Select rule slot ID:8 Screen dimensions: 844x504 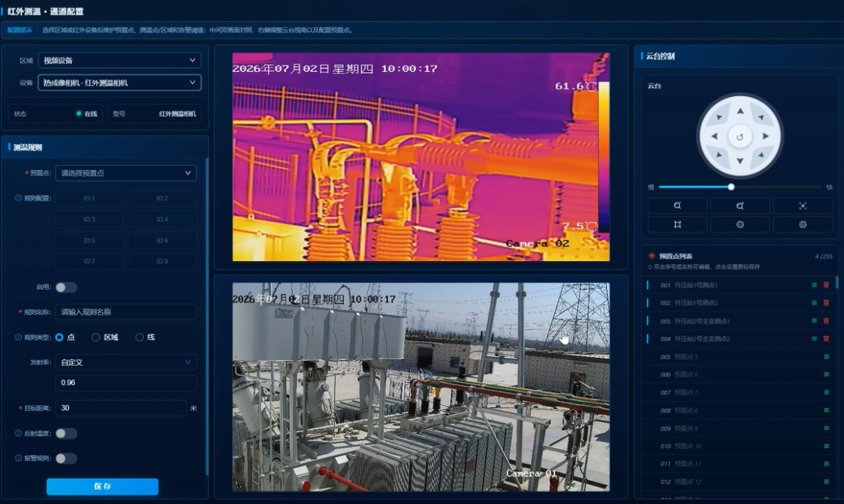162,261
